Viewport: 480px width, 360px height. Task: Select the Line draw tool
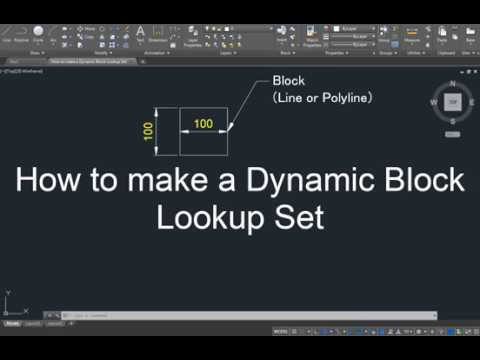[x=6, y=33]
